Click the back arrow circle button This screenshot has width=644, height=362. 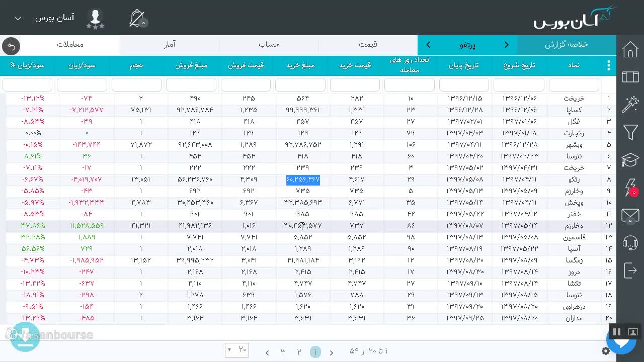click(11, 46)
